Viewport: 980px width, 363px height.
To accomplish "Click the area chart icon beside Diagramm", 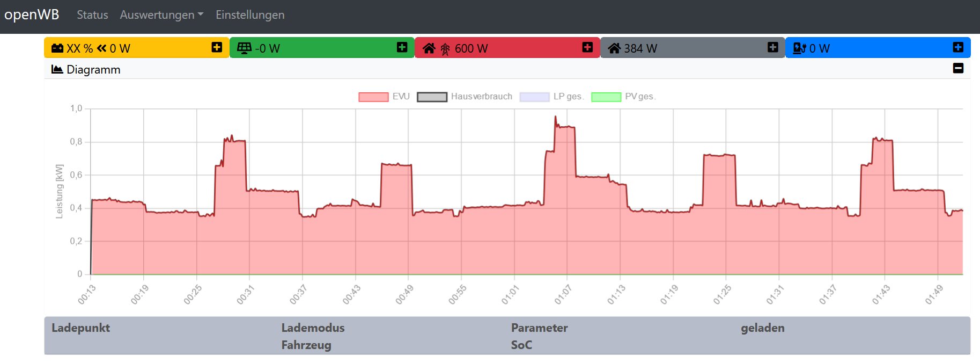I will tap(57, 69).
